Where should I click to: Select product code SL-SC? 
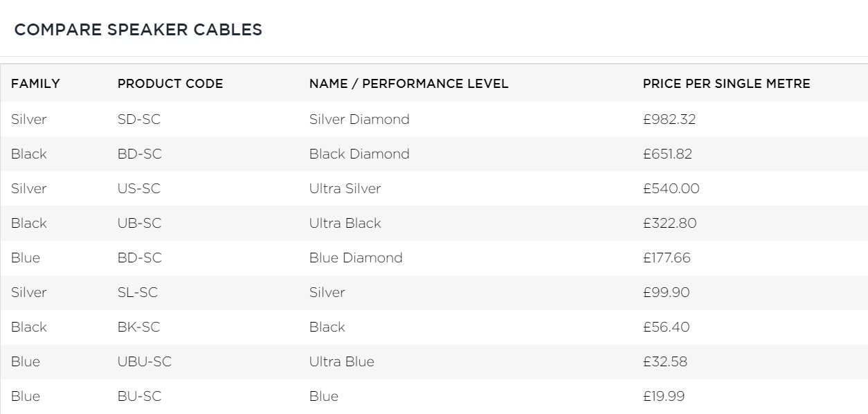pyautogui.click(x=137, y=292)
